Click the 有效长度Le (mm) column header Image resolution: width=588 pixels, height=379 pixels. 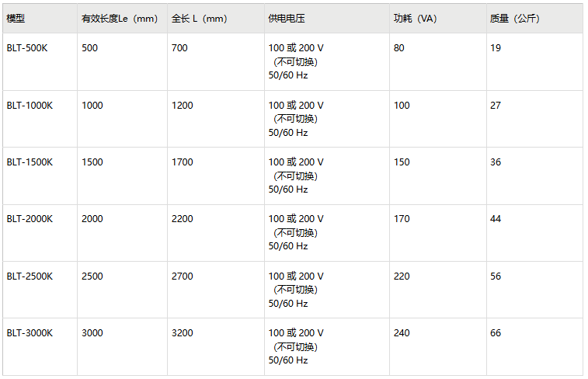tap(119, 19)
